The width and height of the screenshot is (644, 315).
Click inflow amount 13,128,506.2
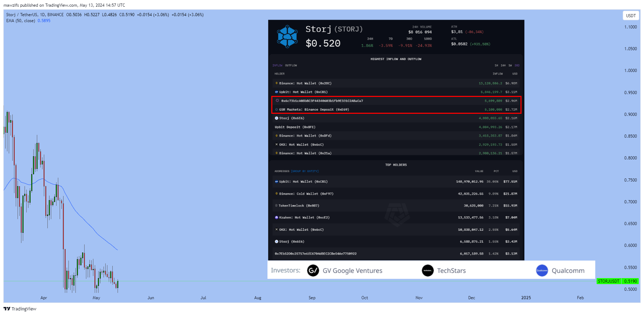pyautogui.click(x=490, y=83)
